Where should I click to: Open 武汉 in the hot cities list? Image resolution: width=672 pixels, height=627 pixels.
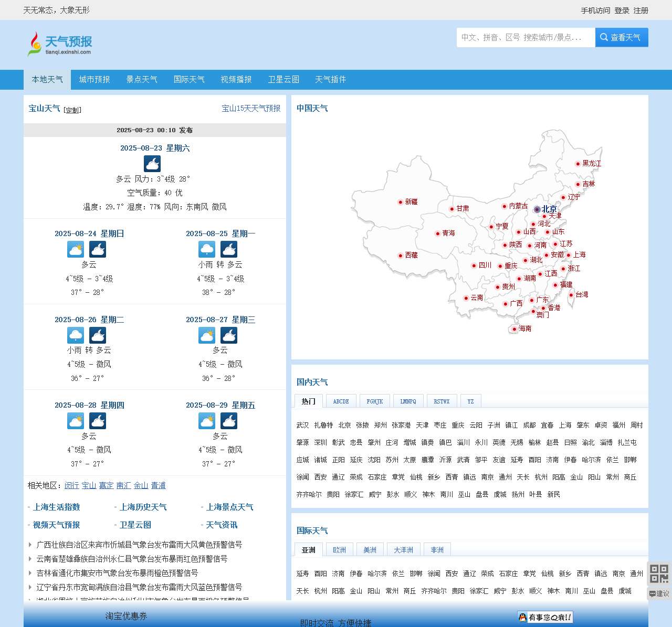click(x=302, y=426)
